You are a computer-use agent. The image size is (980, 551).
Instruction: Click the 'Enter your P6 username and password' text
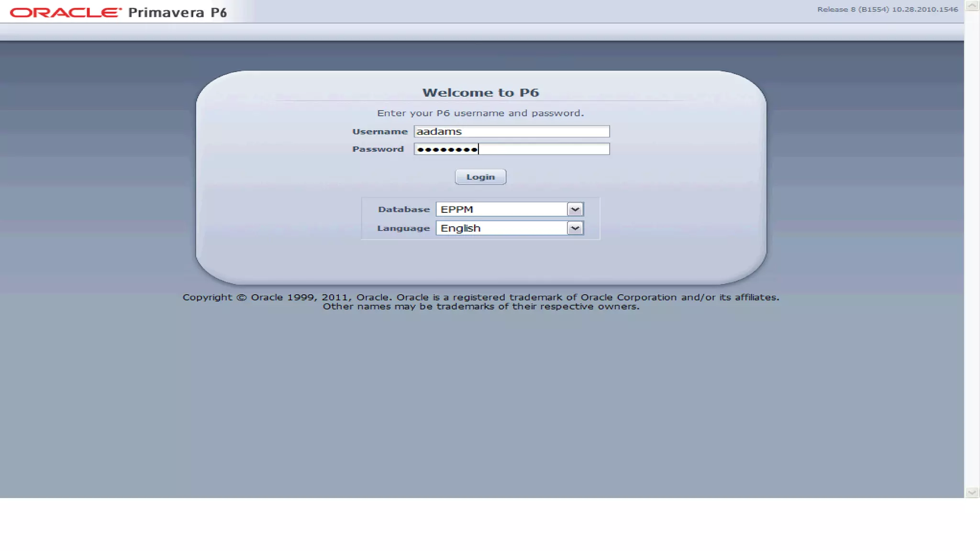point(480,113)
